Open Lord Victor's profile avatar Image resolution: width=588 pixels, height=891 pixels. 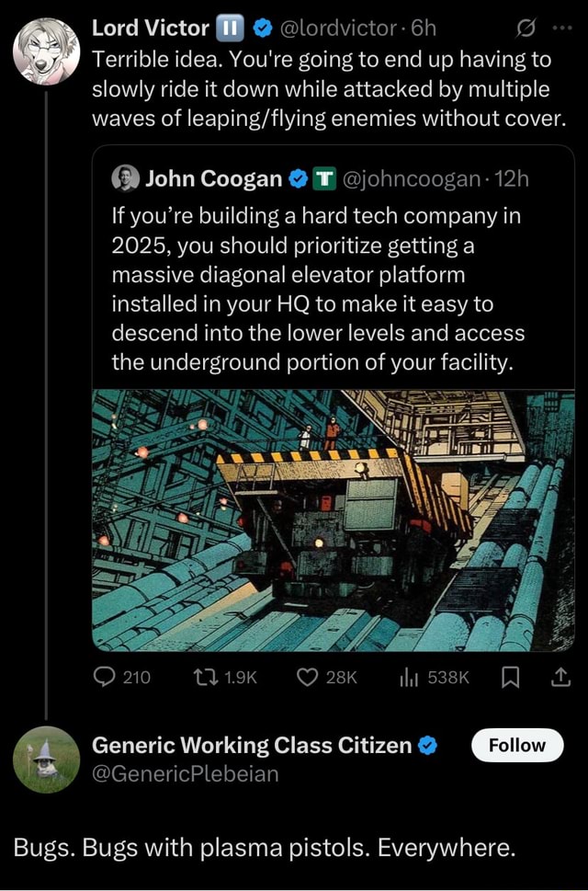tap(46, 51)
